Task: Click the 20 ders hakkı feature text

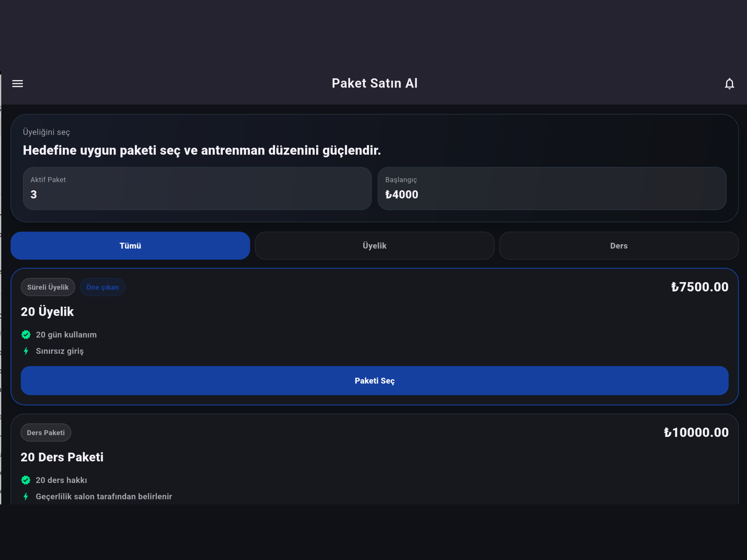Action: pos(61,480)
